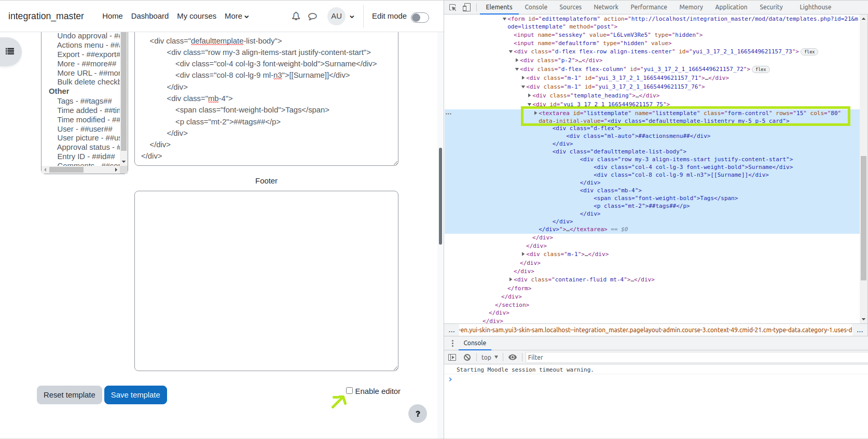Open the console context top dropdown
Viewport: 868px width, 439px height.
point(489,358)
